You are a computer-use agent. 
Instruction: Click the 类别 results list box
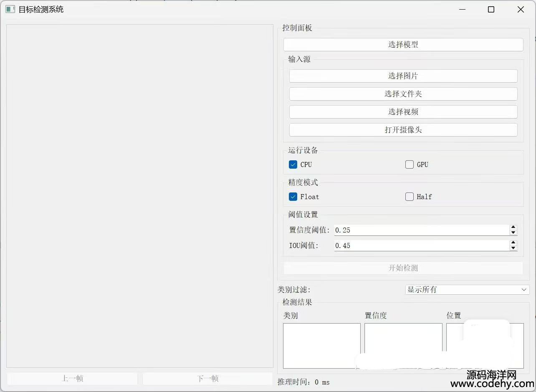[321, 346]
